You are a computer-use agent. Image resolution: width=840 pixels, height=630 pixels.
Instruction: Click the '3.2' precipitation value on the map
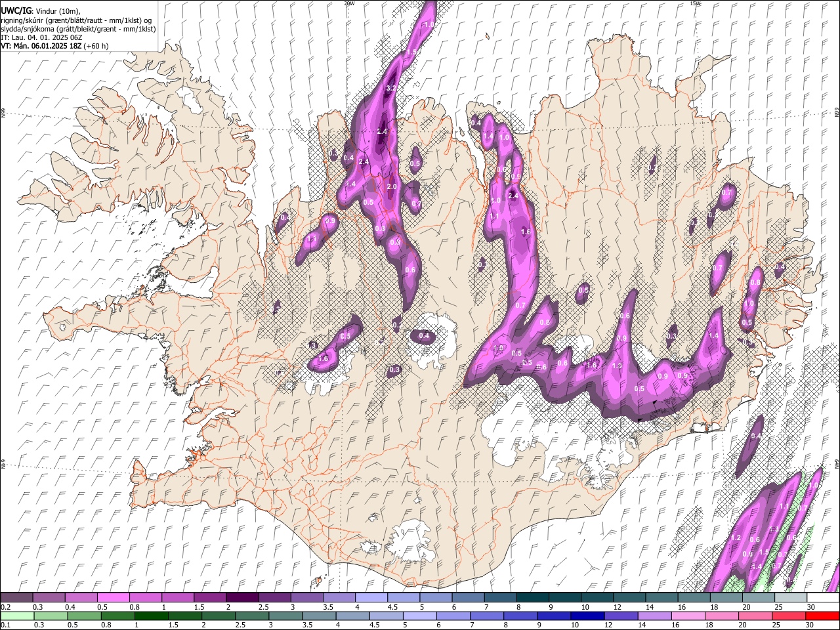tap(391, 87)
